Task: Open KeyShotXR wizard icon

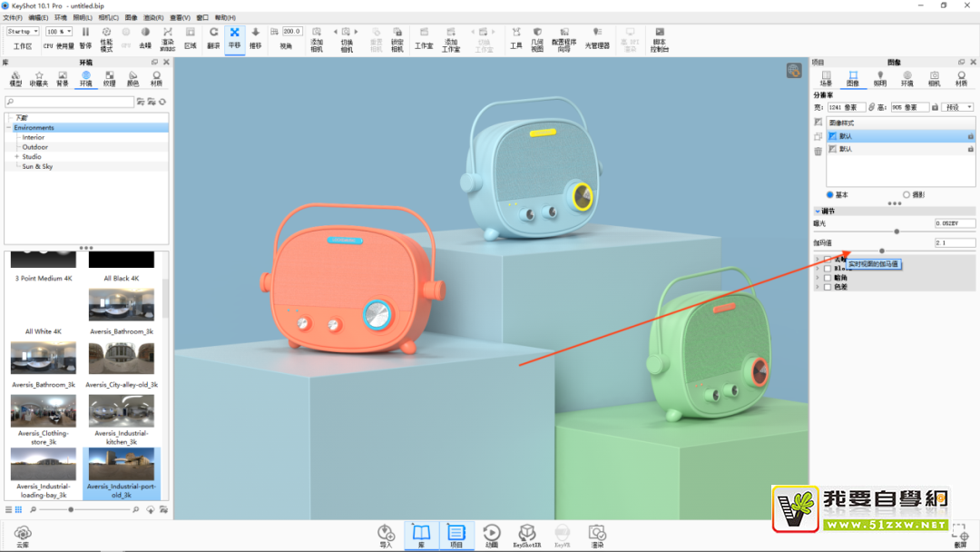Action: click(x=527, y=537)
